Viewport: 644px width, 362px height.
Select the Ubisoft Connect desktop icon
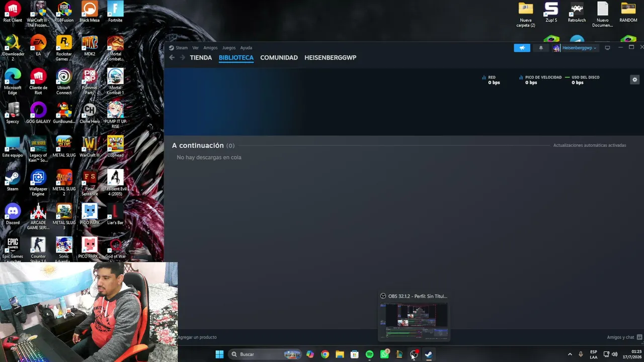(64, 82)
